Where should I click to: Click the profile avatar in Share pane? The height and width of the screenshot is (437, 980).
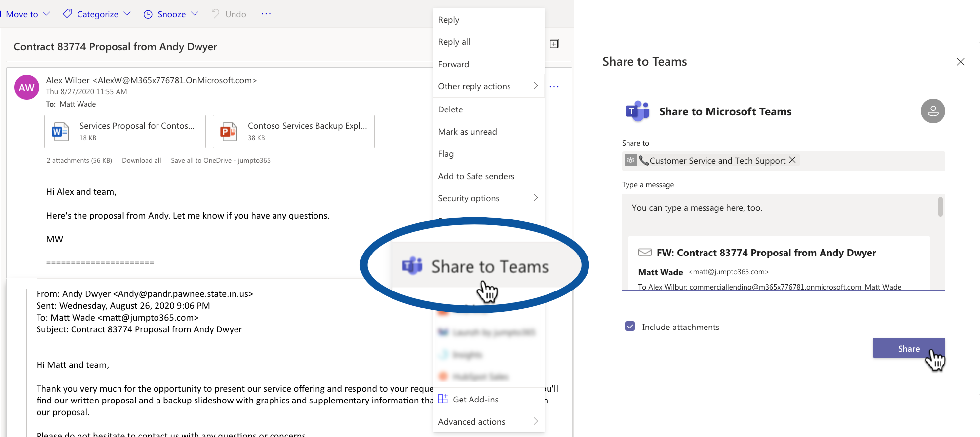[933, 111]
